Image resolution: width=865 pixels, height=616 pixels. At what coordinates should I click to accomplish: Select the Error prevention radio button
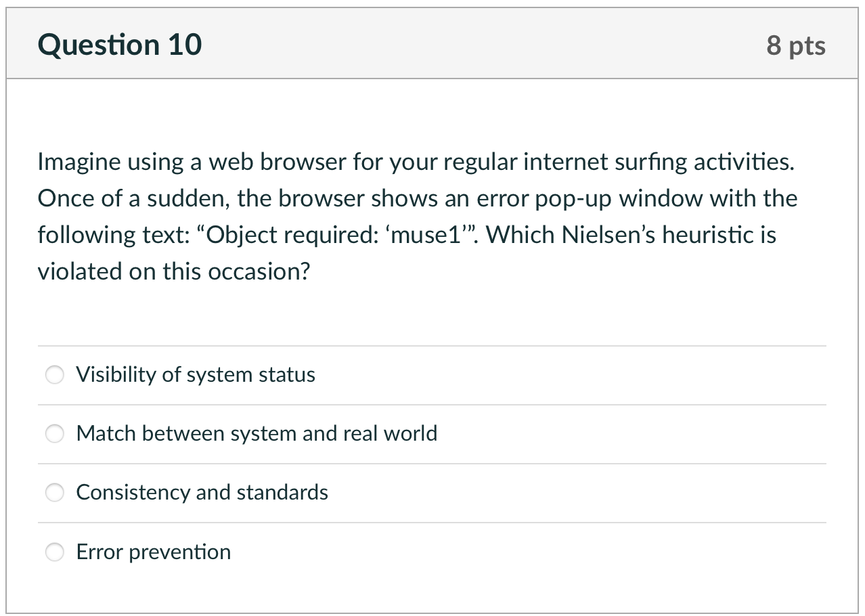(x=55, y=552)
